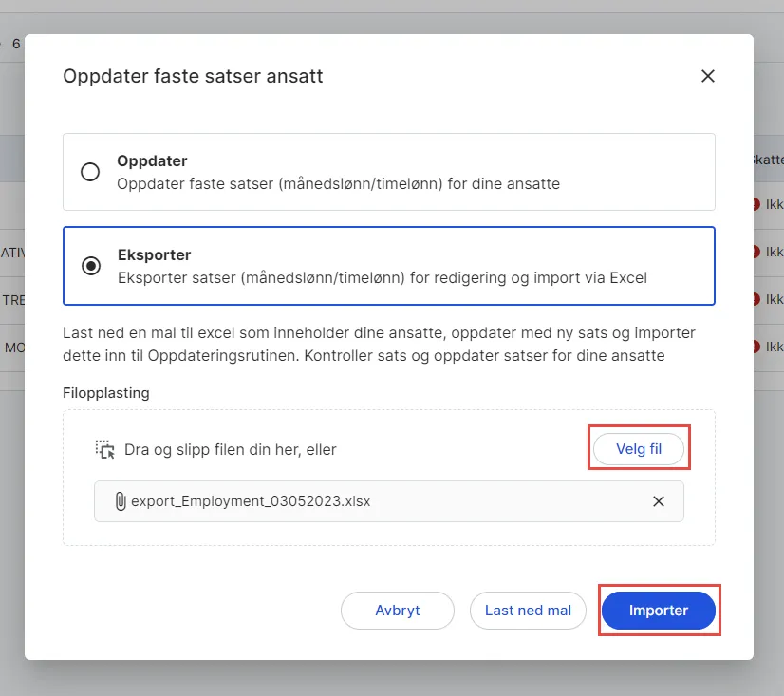Screen dimensions: 784x696
Task: Open file browser with Velg fil
Action: click(638, 448)
